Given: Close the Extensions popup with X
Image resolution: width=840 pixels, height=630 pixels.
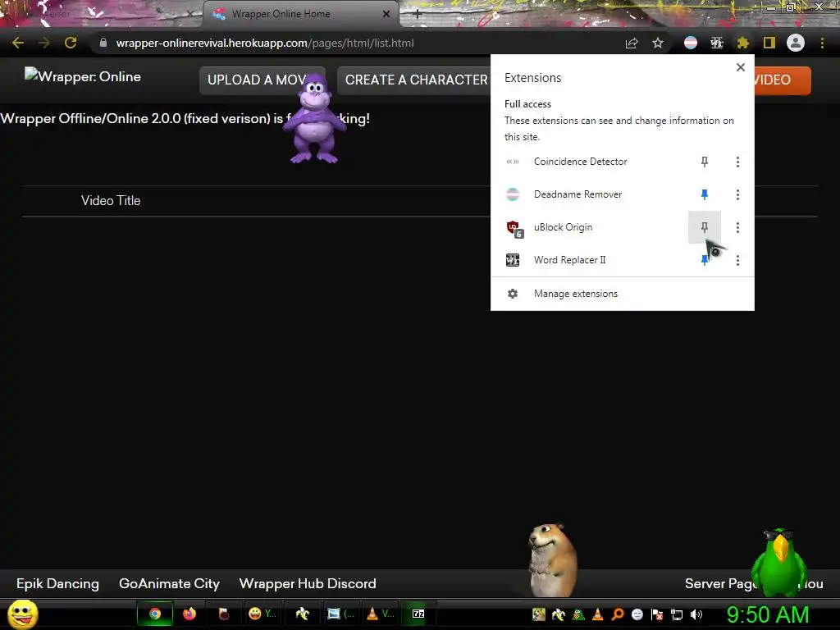Looking at the screenshot, I should 741,67.
